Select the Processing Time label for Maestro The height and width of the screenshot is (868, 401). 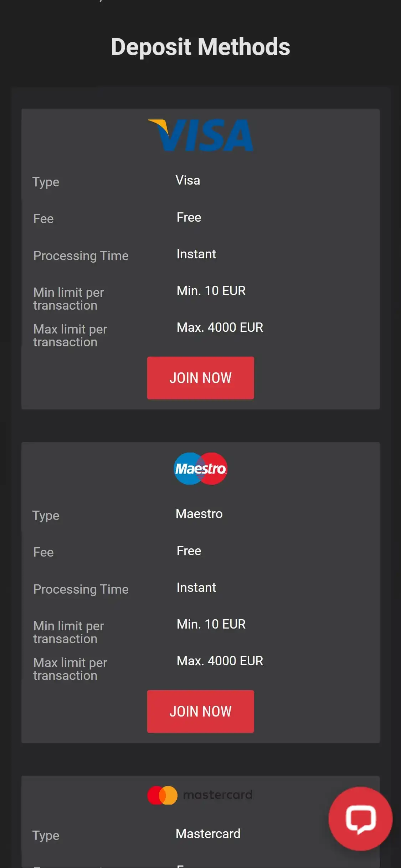[81, 589]
